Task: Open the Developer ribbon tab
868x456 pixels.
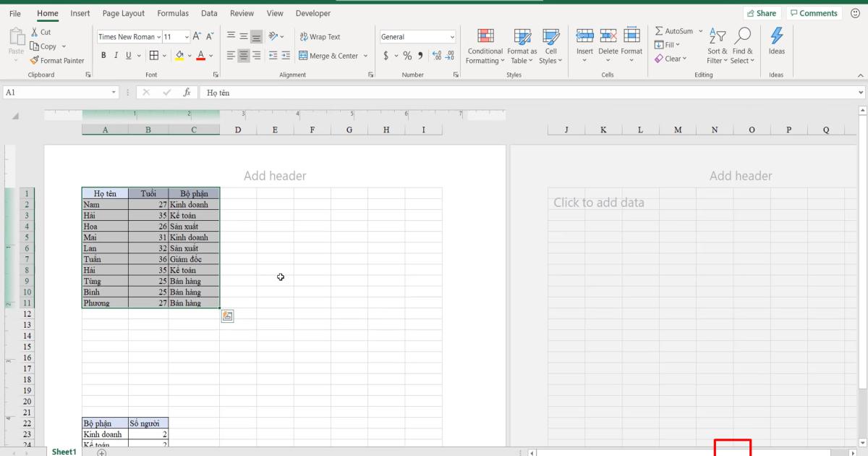Action: point(312,13)
